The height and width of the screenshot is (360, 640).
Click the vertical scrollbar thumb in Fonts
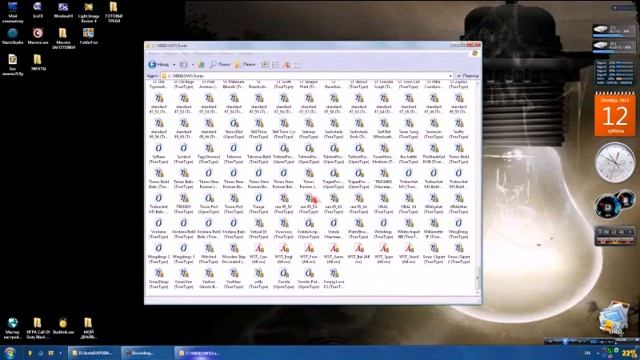[478, 278]
